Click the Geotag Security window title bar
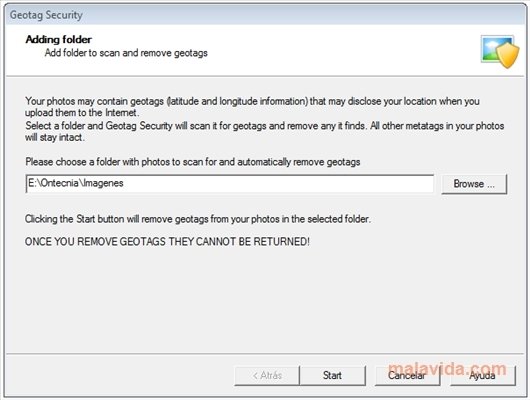The image size is (530, 400). coord(265,15)
